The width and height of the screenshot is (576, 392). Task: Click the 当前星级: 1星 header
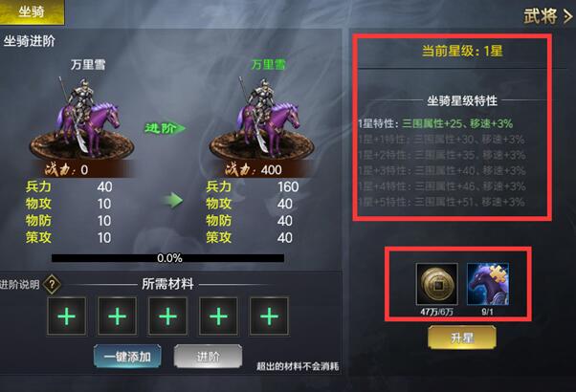click(462, 51)
